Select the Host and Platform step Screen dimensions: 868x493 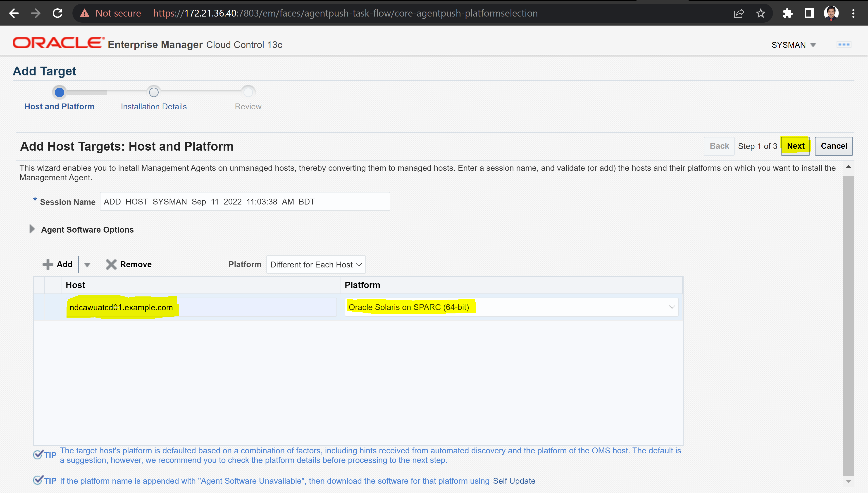click(x=59, y=106)
